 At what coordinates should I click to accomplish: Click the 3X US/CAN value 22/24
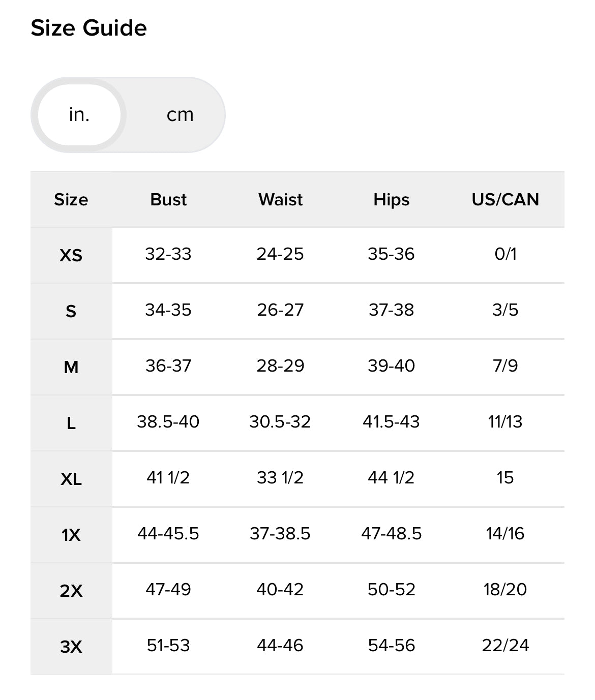point(505,645)
